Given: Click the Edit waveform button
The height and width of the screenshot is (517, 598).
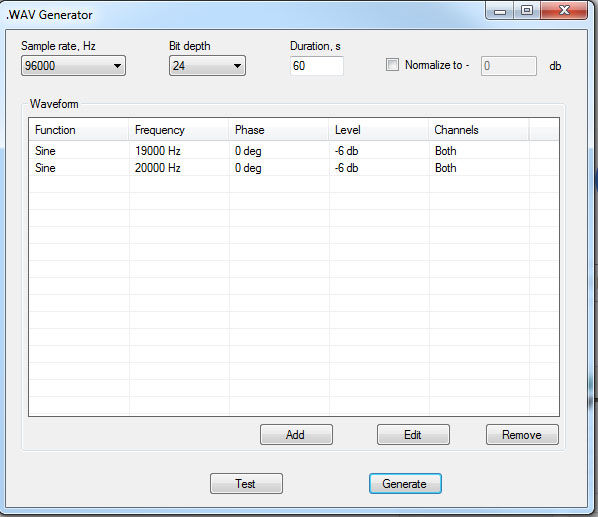Looking at the screenshot, I should [x=413, y=435].
